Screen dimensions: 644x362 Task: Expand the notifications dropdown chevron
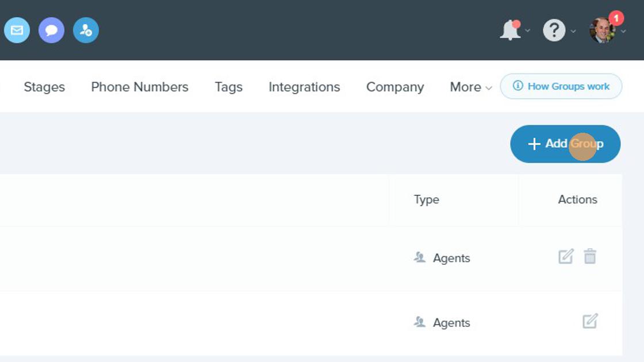pyautogui.click(x=528, y=30)
